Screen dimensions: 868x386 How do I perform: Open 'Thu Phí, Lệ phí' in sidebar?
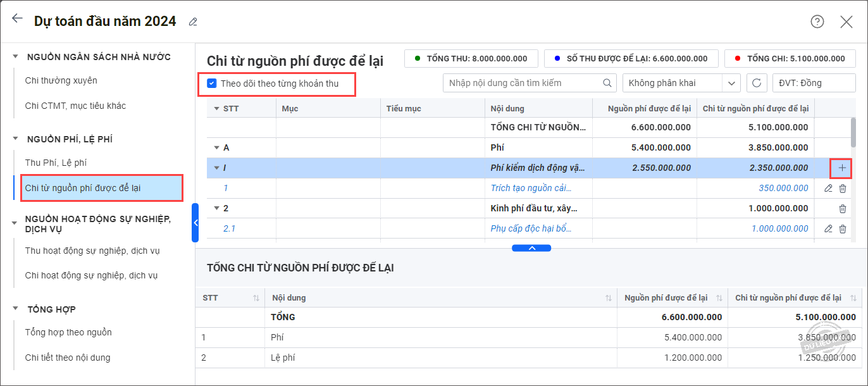56,163
